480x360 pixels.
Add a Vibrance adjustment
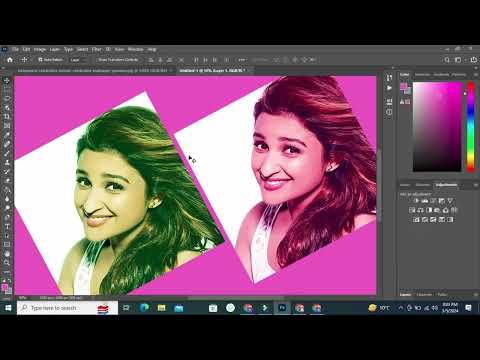[450, 201]
